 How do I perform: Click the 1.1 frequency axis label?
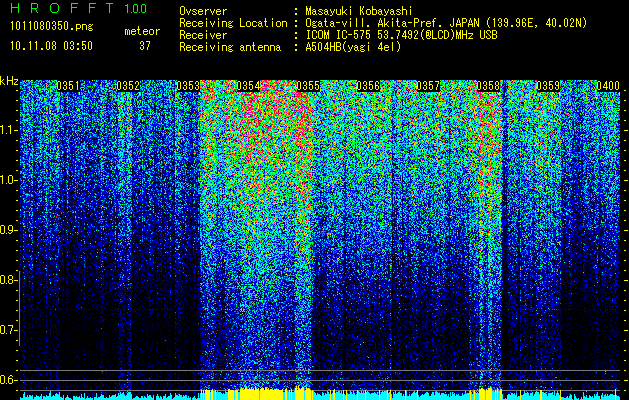coord(8,130)
